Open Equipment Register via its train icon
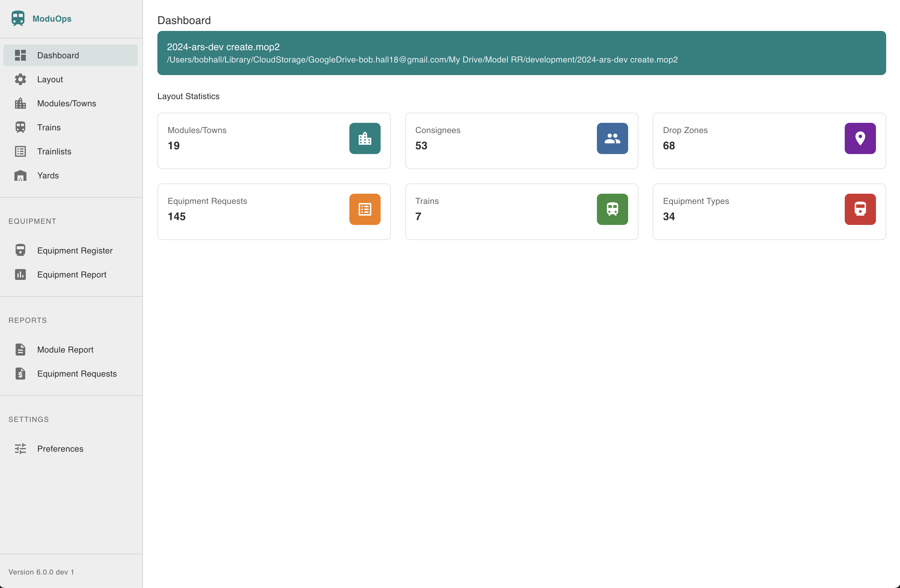This screenshot has height=588, width=900. [20, 250]
